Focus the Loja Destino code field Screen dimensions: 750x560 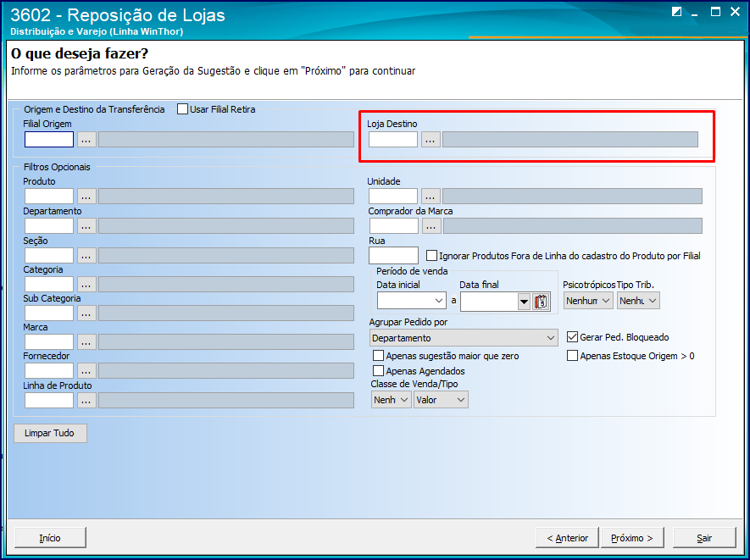click(x=393, y=140)
